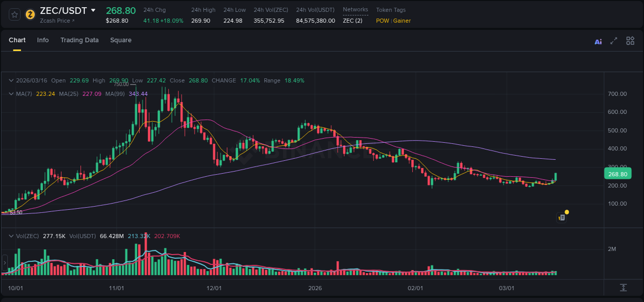Click the Gainer tag label
644x302 pixels.
pyautogui.click(x=401, y=21)
